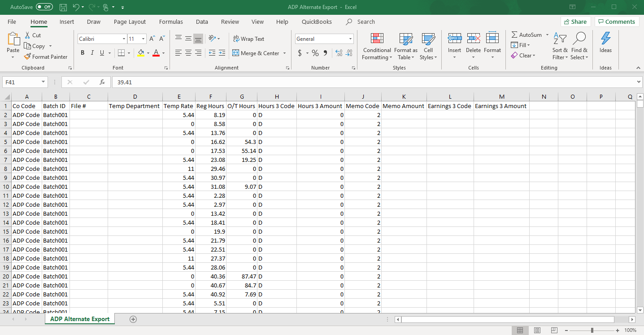
Task: Switch to Page Break Preview in status bar
Action: [x=554, y=330]
